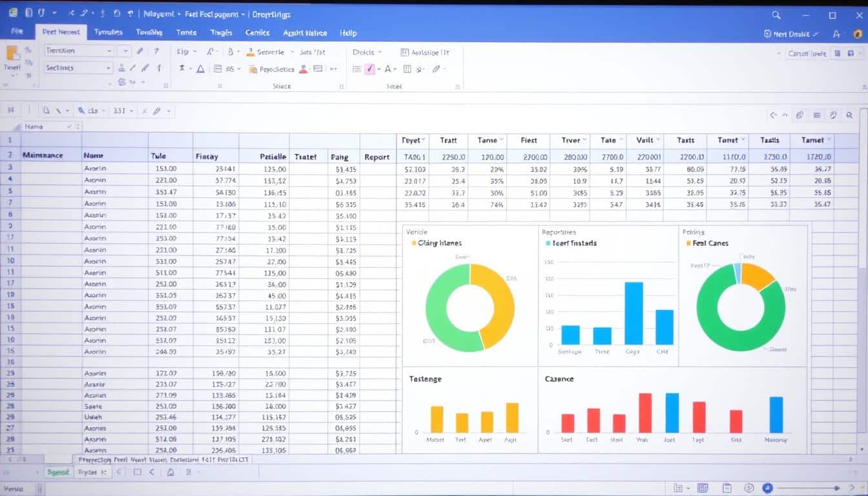Click the pen icon in quick toolbar
Image resolution: width=868 pixels, height=496 pixels.
(156, 110)
